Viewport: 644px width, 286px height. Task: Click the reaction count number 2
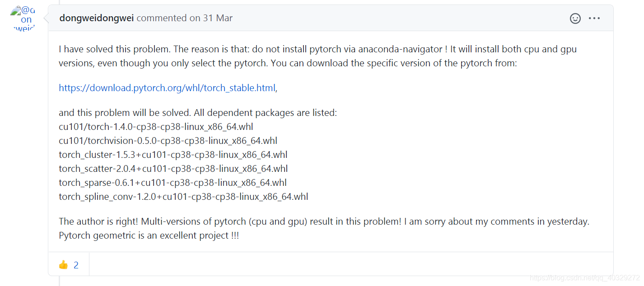coord(76,265)
